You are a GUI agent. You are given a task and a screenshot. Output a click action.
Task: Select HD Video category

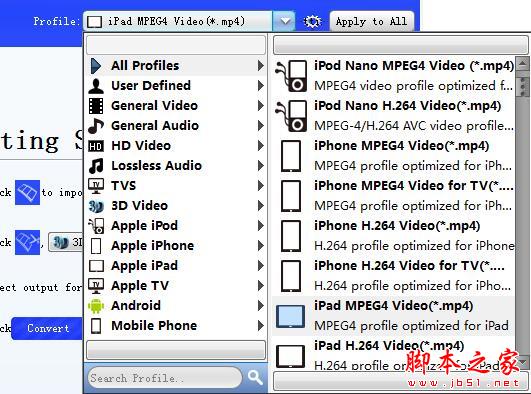(176, 146)
